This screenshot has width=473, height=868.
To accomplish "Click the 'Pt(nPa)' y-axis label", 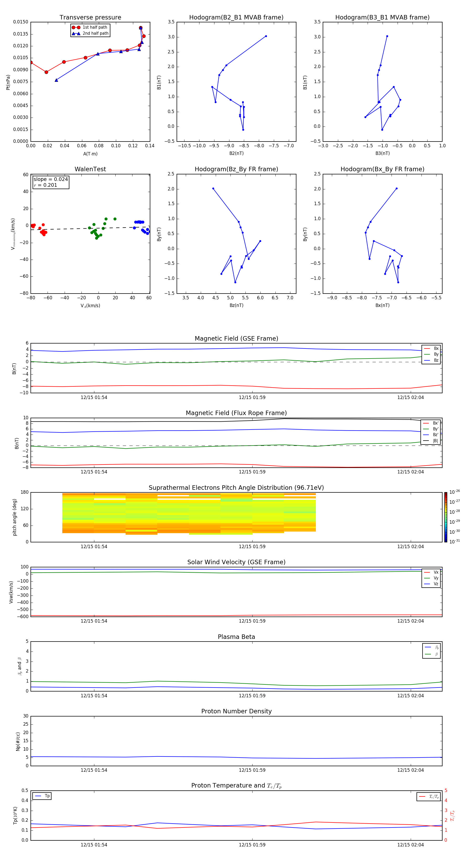I will (8, 82).
